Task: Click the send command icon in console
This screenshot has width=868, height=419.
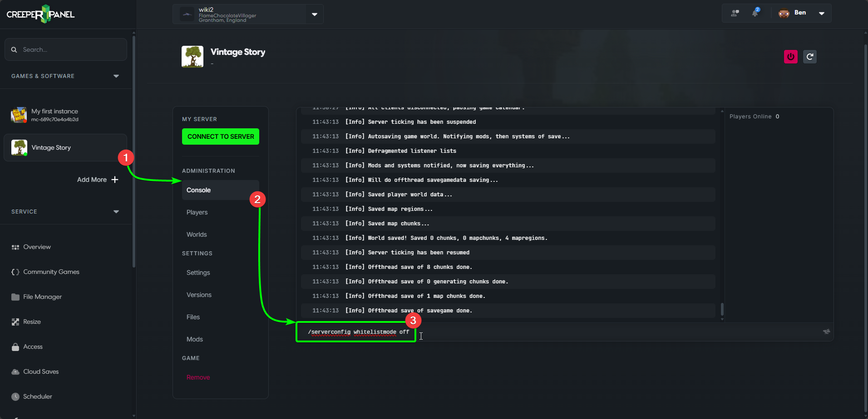Action: 826,331
